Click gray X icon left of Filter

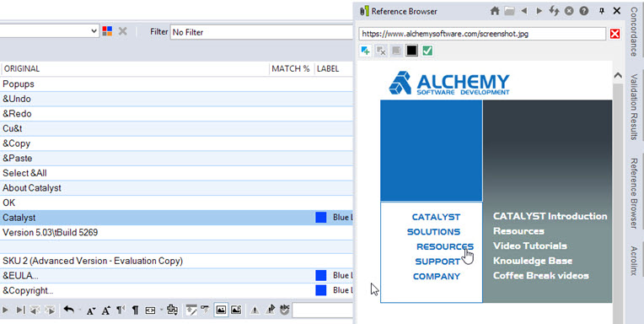122,31
